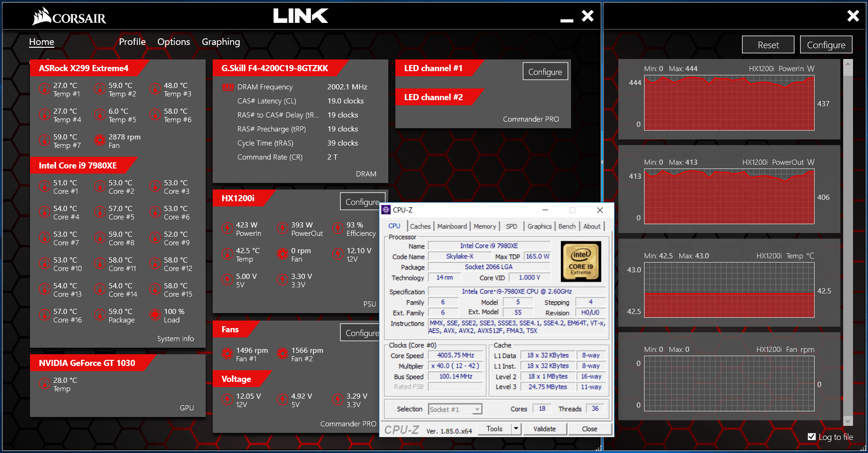Click the CPU Package temperature icon
Screen dimensions: 868x453
(100, 315)
